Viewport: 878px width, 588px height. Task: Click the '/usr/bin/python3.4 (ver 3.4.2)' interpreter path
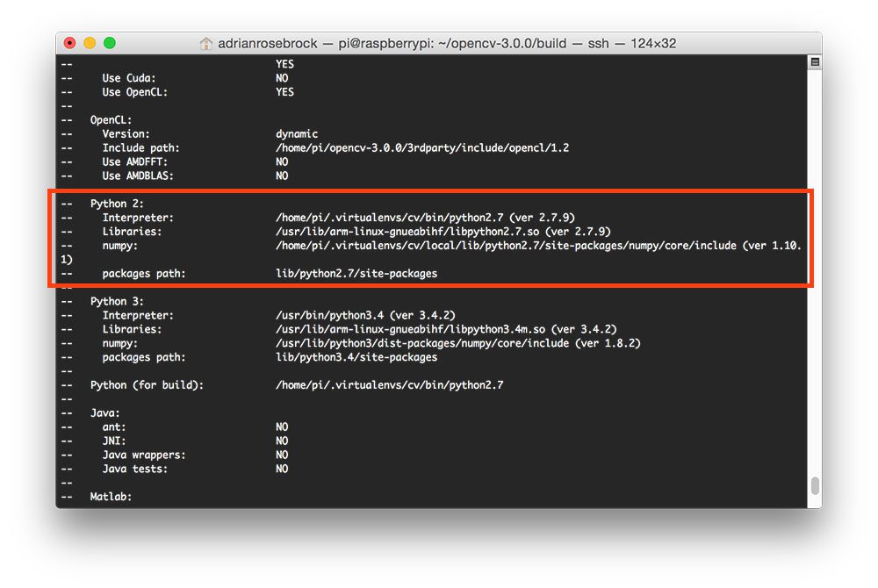[365, 315]
